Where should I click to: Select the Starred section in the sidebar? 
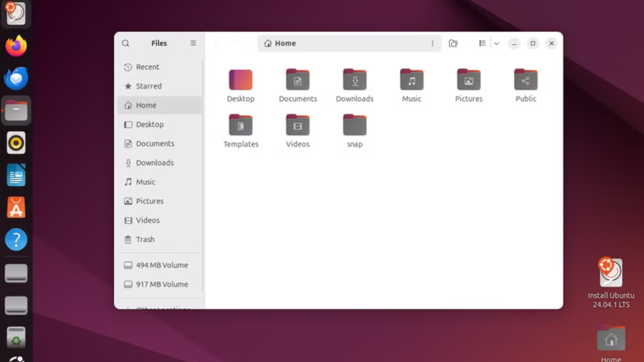(x=149, y=86)
